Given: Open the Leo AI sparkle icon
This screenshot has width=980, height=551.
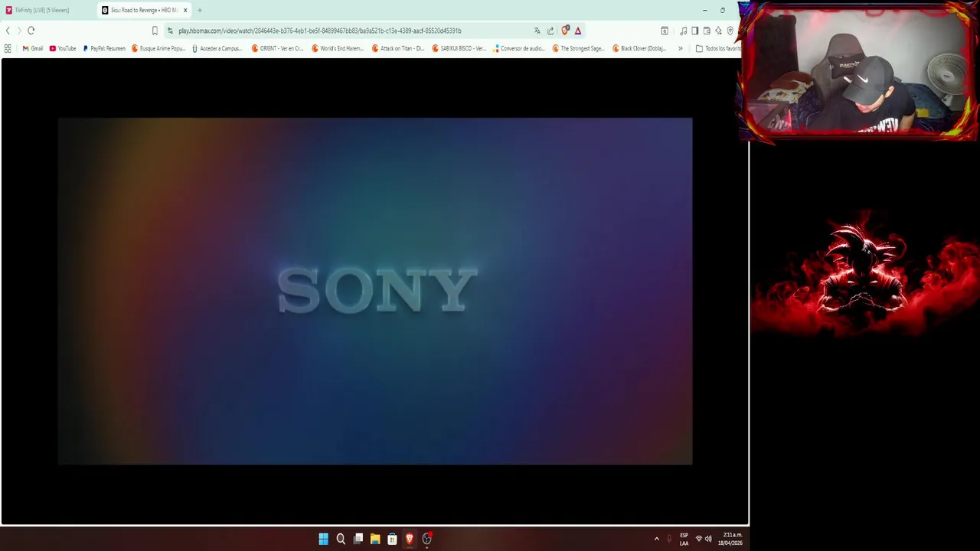Looking at the screenshot, I should pos(718,31).
